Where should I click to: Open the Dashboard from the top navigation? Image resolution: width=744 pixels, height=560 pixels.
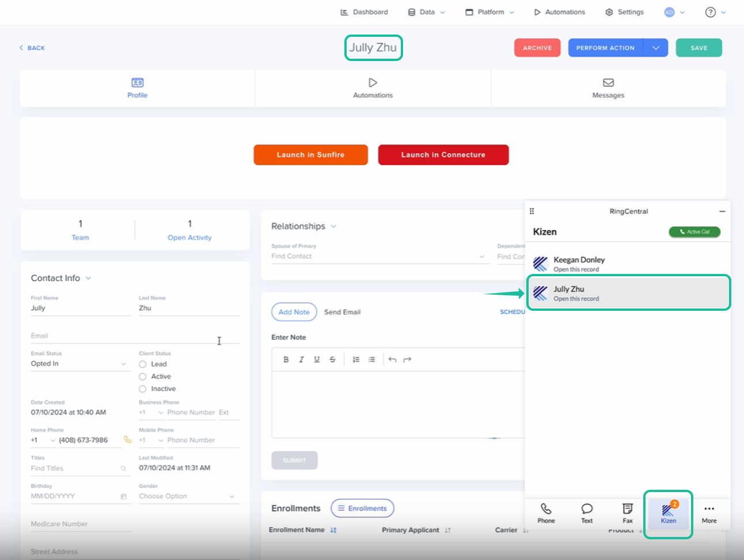point(364,12)
